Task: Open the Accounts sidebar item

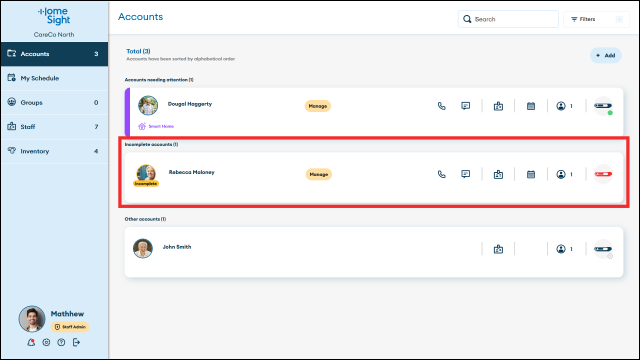Action: tap(54, 54)
